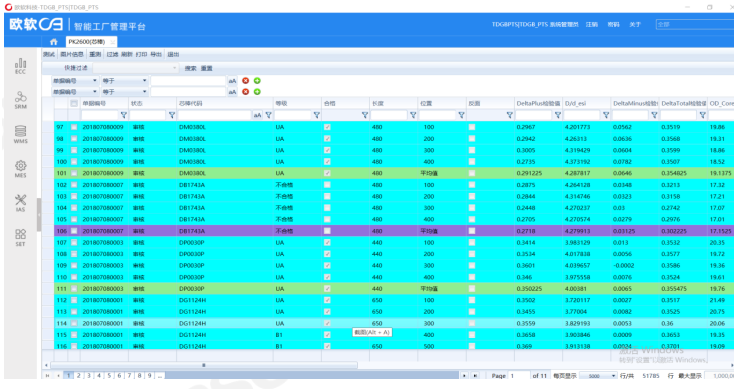Open the filter funnel for the 反面 column
This screenshot has width=734, height=389.
click(x=509, y=115)
